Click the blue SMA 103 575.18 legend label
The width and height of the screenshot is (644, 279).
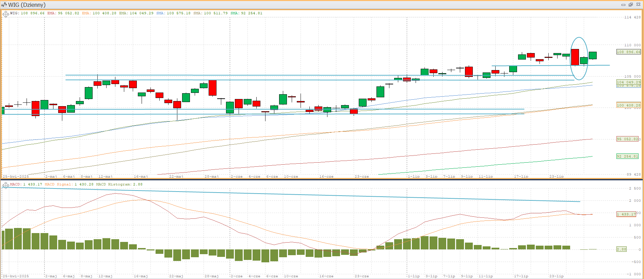tap(173, 13)
